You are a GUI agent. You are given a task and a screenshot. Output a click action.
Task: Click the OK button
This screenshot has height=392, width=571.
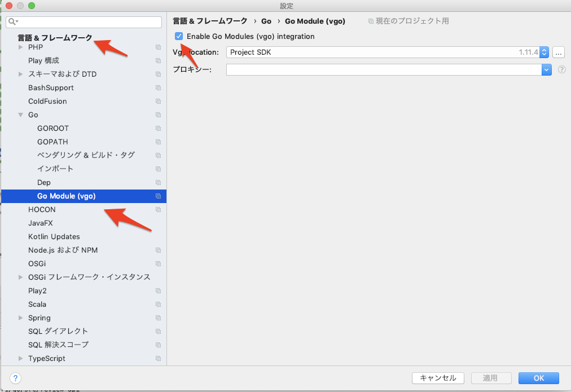click(x=539, y=378)
